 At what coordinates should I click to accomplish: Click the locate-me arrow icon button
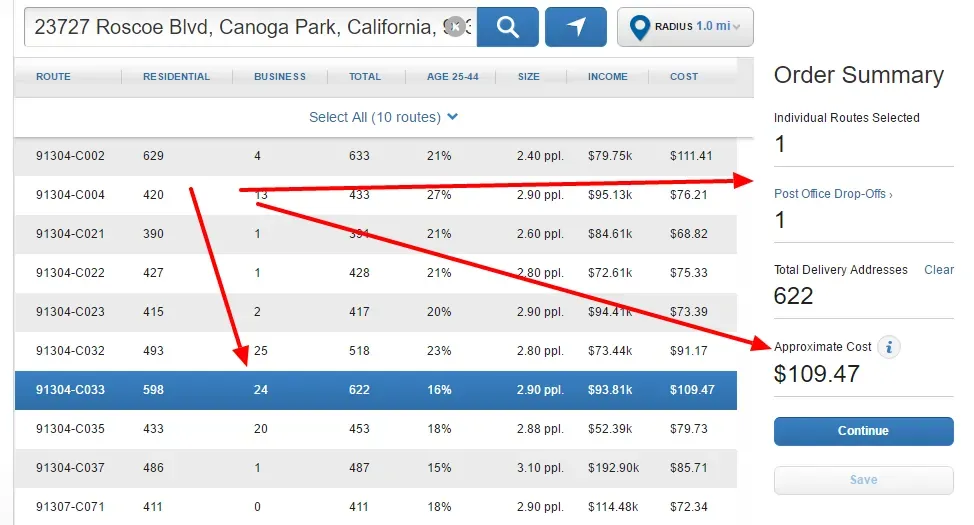(x=575, y=27)
